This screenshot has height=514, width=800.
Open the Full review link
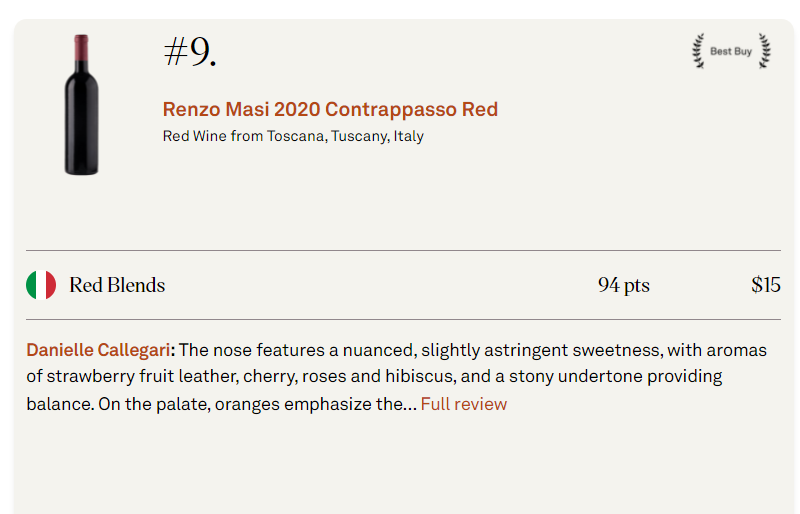(x=463, y=404)
